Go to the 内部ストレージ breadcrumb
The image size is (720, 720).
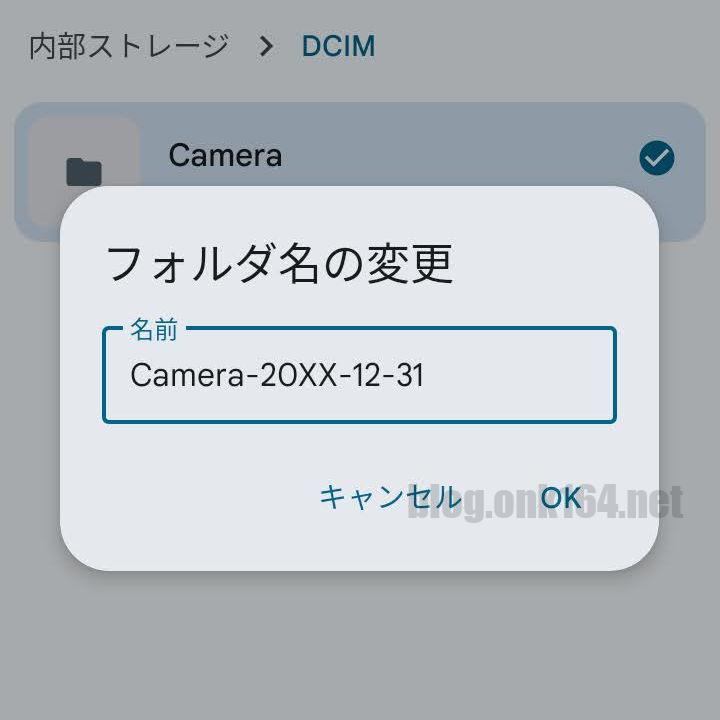point(129,46)
